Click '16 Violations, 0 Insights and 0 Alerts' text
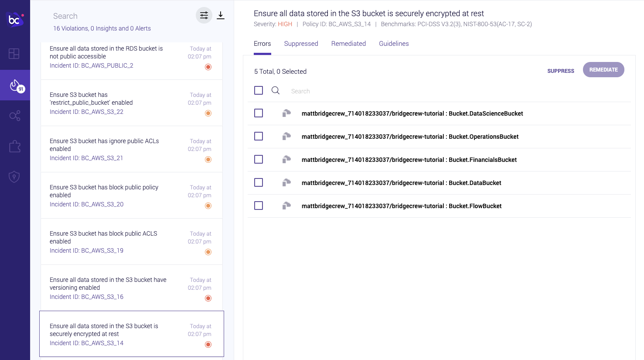644x360 pixels. click(102, 28)
